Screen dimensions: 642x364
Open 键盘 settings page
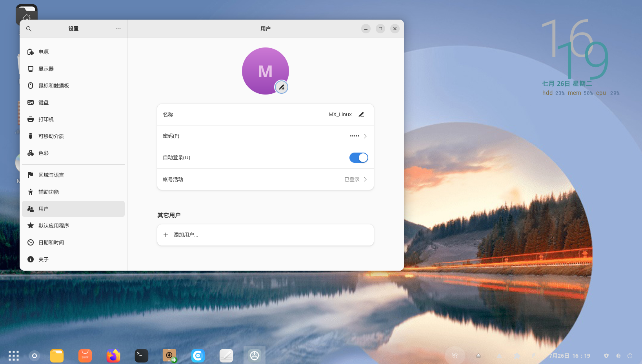point(73,102)
